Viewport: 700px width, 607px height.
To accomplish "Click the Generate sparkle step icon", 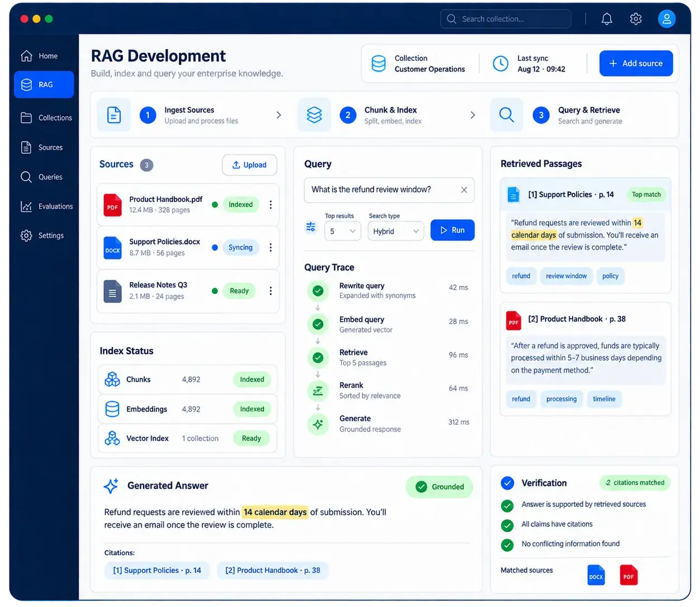I will point(318,424).
